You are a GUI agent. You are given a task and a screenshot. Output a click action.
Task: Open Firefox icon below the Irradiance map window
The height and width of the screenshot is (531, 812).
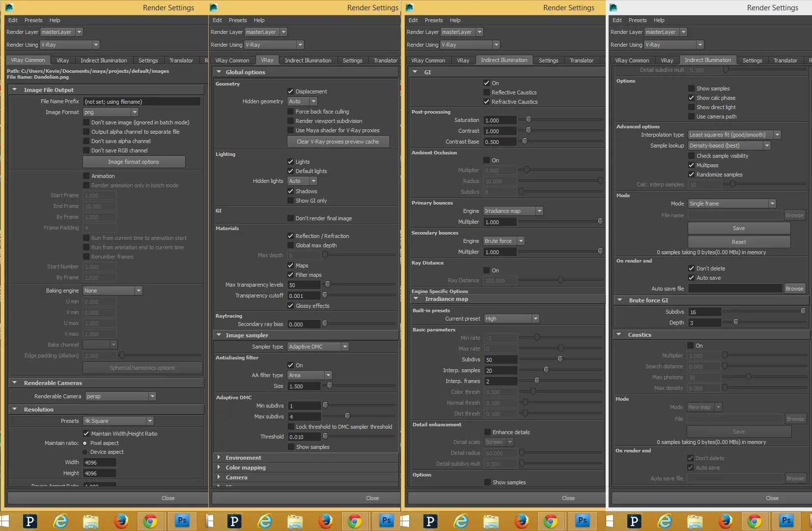[521, 521]
